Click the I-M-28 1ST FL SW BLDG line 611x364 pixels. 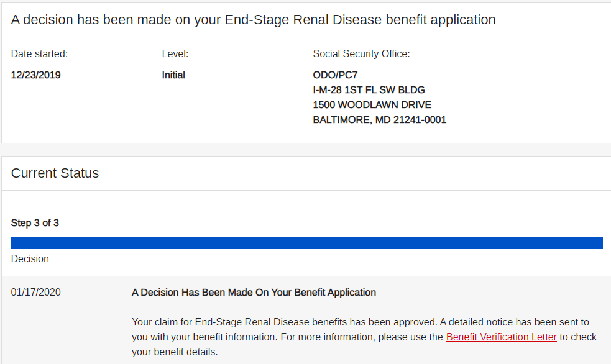pyautogui.click(x=369, y=90)
